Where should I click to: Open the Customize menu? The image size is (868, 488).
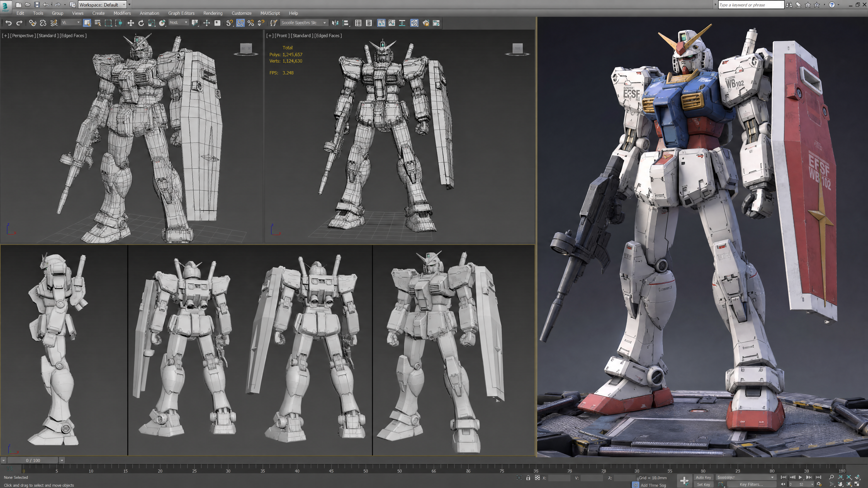pyautogui.click(x=241, y=13)
